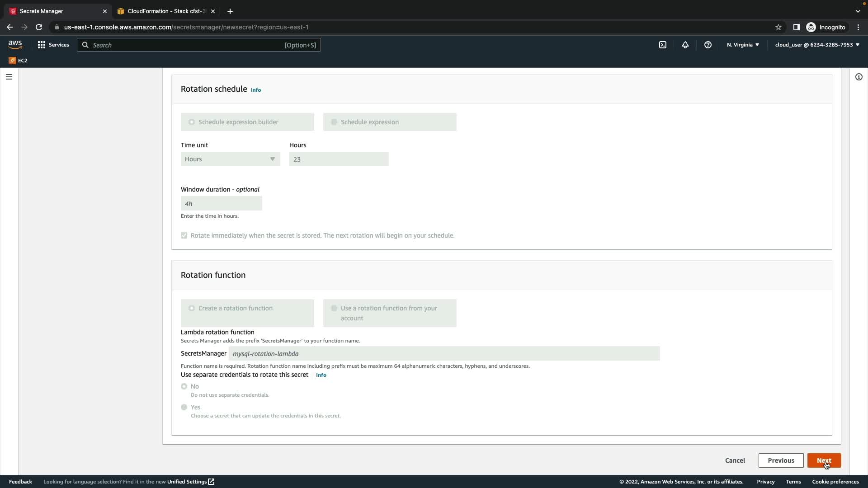
Task: Open the Time unit Hours dropdown
Action: click(x=230, y=159)
